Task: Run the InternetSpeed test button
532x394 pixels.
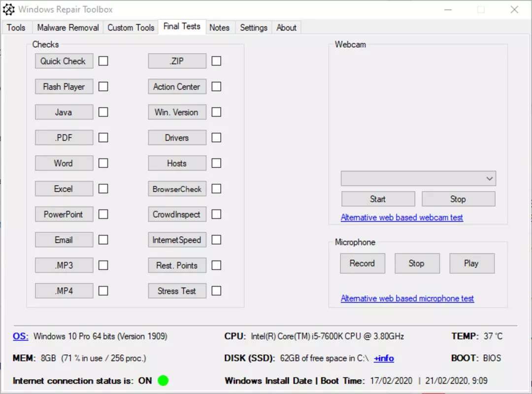Action: (x=177, y=240)
